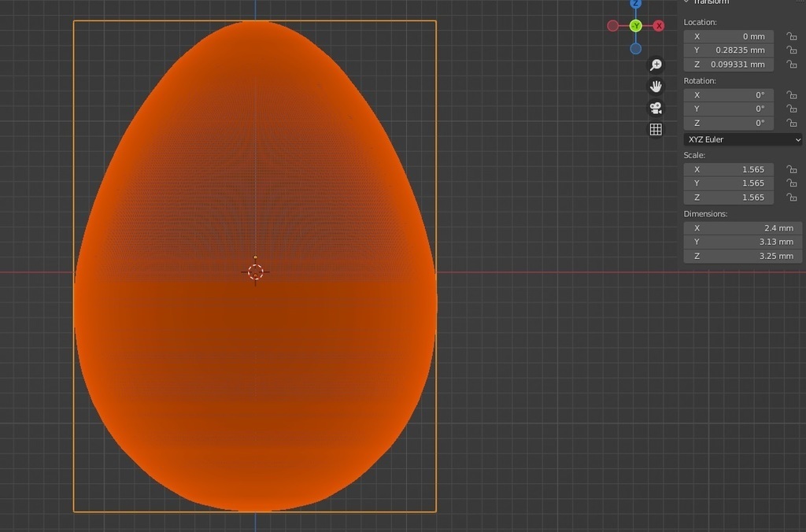Lock the Location Y value
This screenshot has width=806, height=532.
pos(792,50)
